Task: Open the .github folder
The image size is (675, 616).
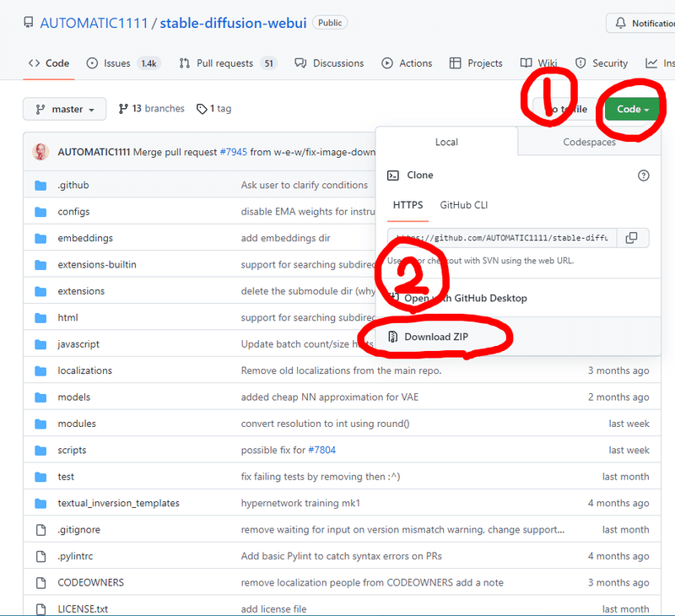Action: (73, 185)
